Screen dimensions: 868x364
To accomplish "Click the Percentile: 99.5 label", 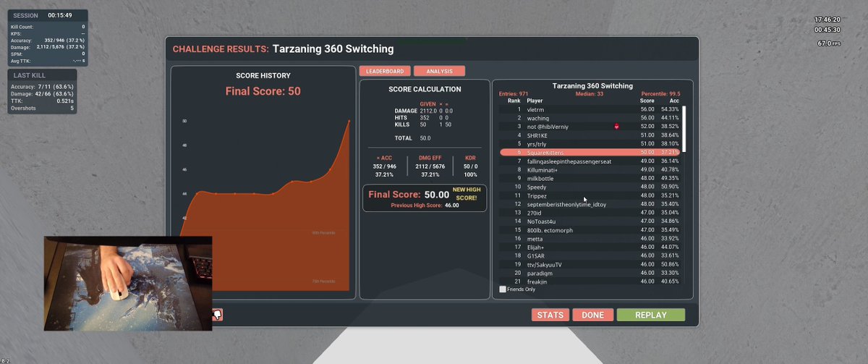I will pos(660,94).
